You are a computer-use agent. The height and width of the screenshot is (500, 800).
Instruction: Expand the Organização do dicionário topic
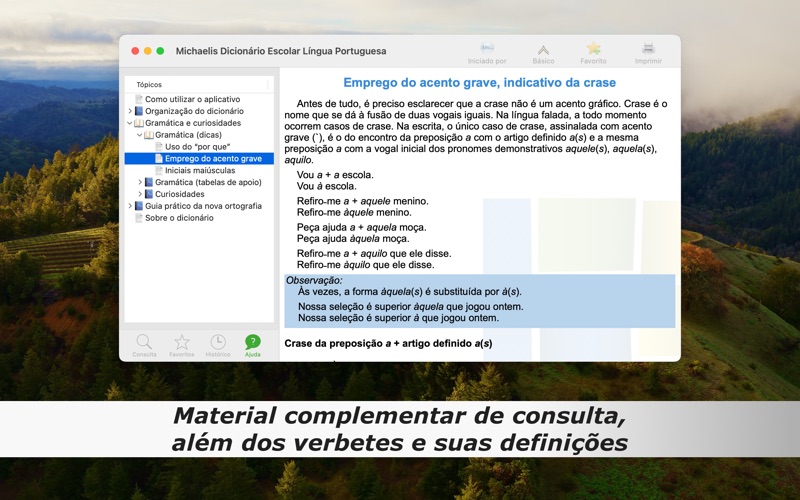tap(130, 111)
